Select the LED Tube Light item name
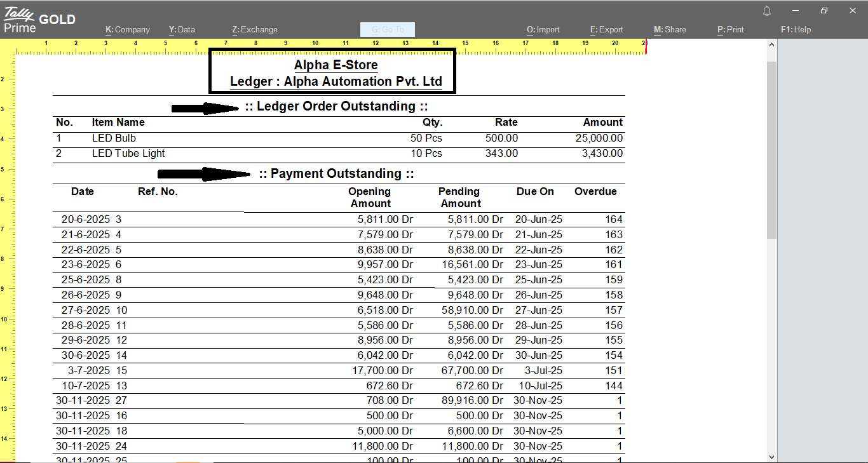This screenshot has width=868, height=463. tap(128, 153)
